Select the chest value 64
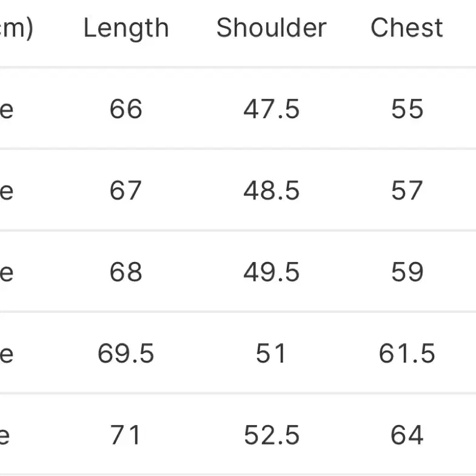The width and height of the screenshot is (476, 476). (x=407, y=435)
